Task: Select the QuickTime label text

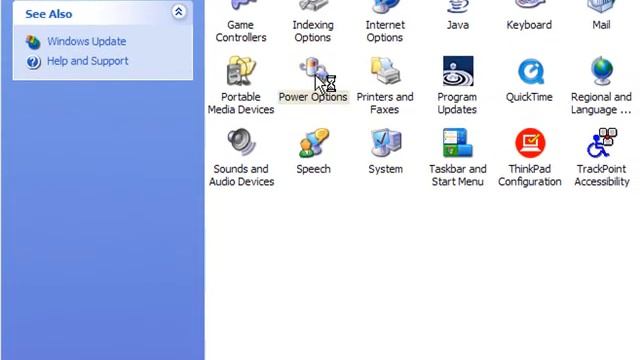Action: tap(529, 97)
